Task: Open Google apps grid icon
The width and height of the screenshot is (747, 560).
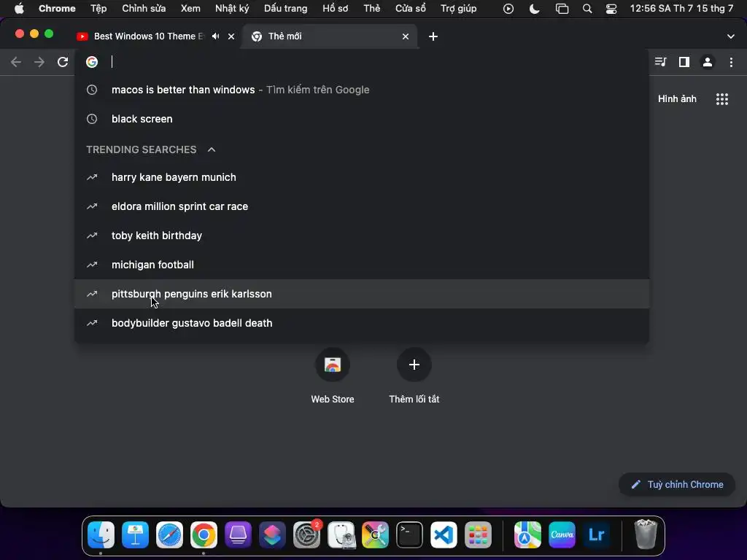Action: (722, 99)
